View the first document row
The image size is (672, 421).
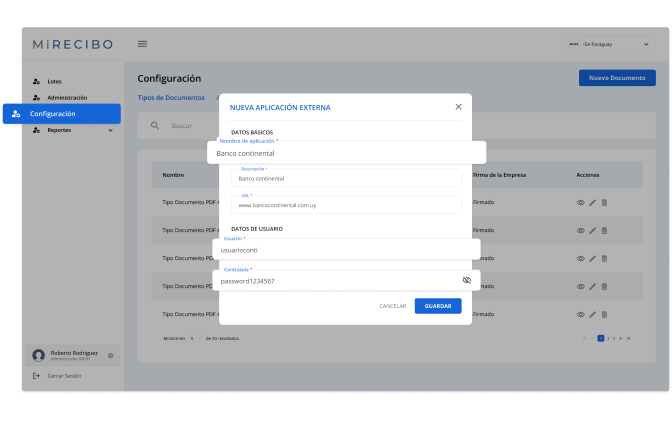tap(580, 202)
